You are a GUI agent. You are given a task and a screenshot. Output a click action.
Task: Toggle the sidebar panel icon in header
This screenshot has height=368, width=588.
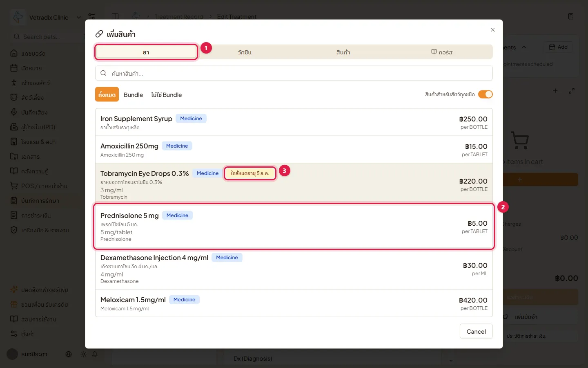115,16
